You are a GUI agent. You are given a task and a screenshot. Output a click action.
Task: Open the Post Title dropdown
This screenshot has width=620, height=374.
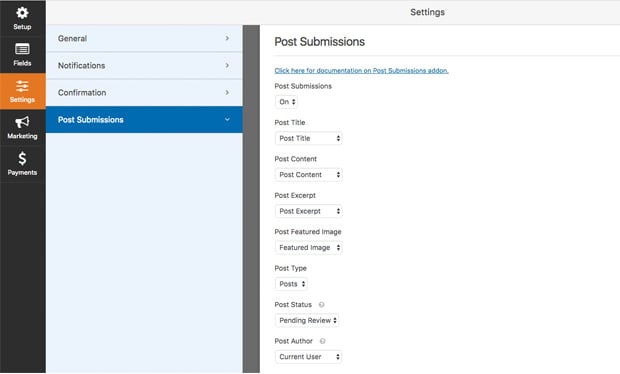point(308,138)
